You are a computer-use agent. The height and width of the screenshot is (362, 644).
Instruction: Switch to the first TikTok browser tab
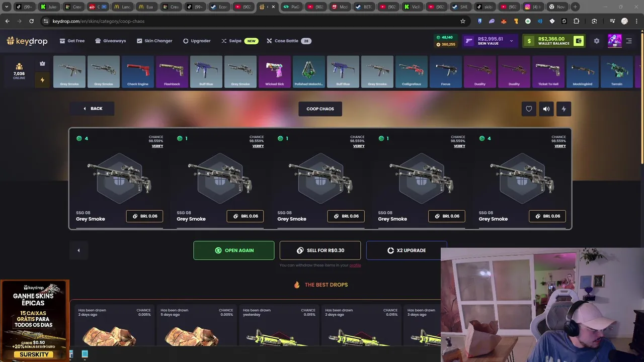point(24,7)
